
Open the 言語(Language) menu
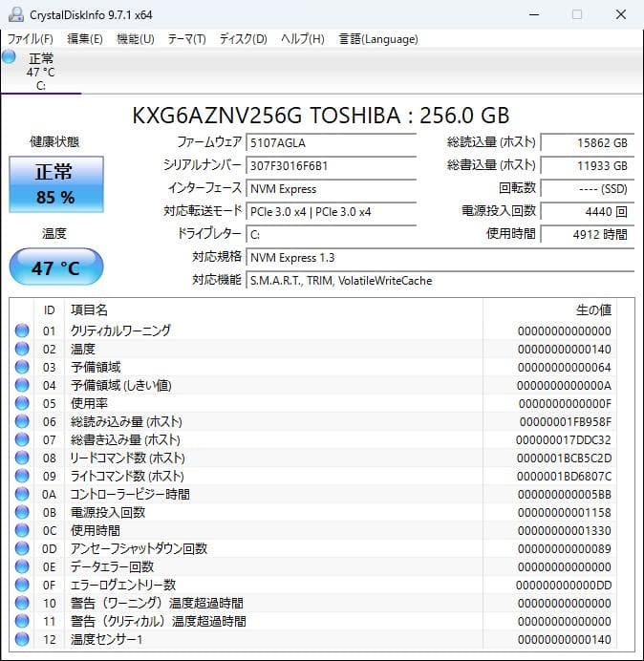pyautogui.click(x=378, y=39)
